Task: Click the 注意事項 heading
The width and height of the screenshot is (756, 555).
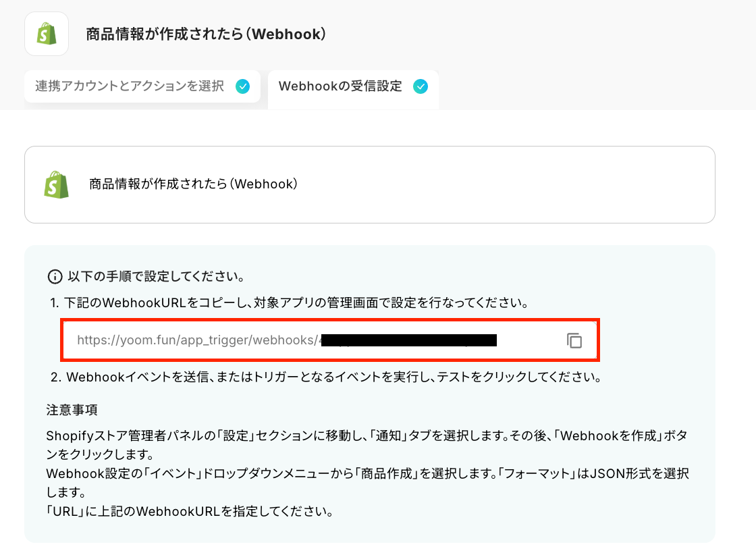Action: pos(72,411)
